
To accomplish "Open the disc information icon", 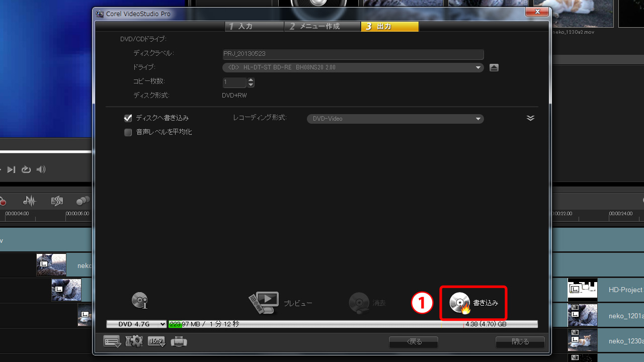I will pos(139,300).
